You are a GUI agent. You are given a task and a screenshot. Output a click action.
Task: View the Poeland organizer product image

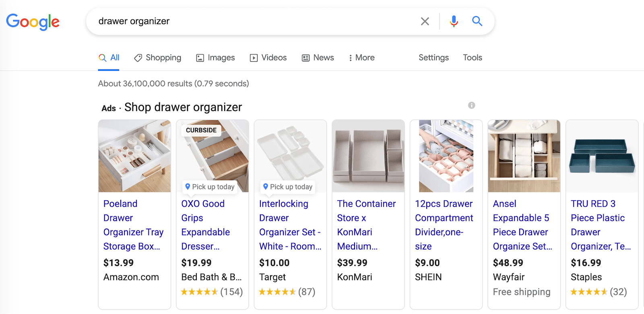pos(134,156)
